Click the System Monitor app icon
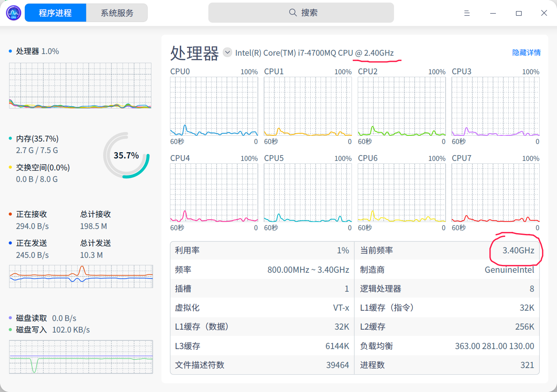Screen dimensions: 557x392 point(13,13)
